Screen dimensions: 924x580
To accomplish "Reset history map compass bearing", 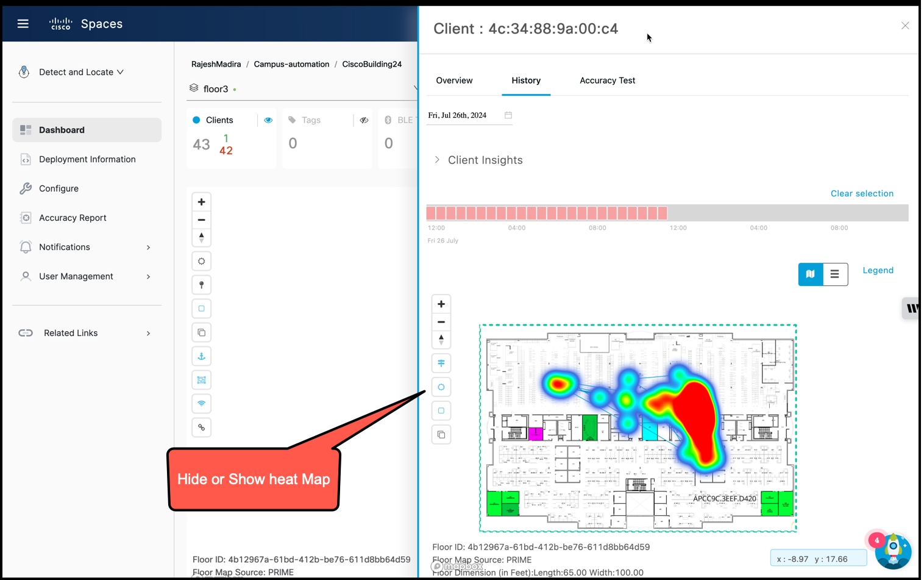I will 441,339.
